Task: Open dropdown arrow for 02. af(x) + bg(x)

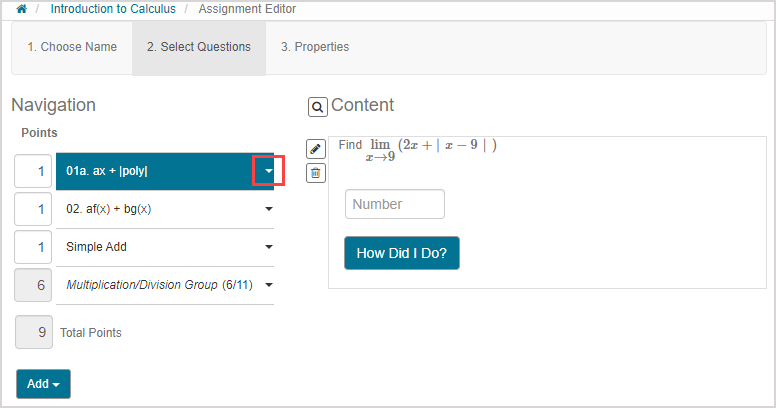Action: pyautogui.click(x=268, y=209)
